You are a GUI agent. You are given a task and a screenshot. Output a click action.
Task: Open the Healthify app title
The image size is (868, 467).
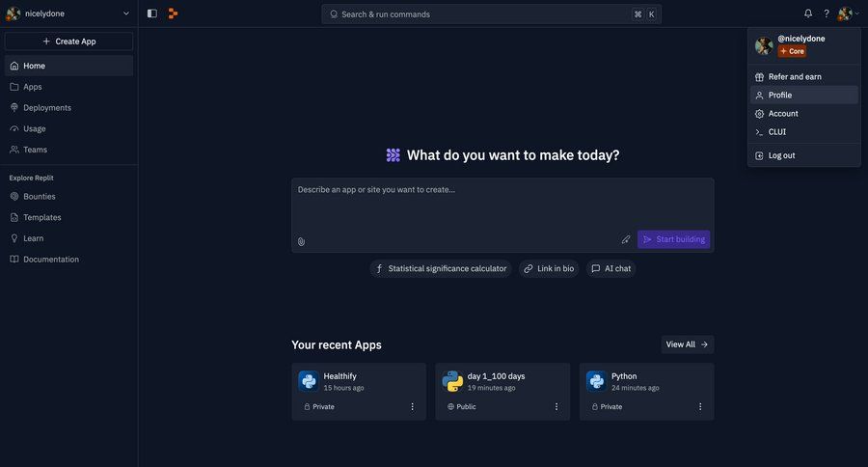(339, 376)
